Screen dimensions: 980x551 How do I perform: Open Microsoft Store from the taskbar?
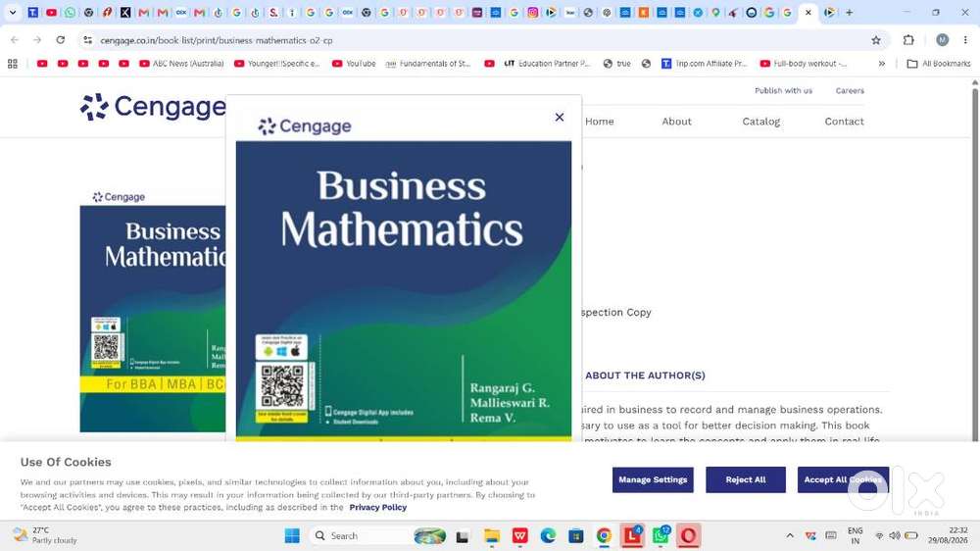point(575,536)
